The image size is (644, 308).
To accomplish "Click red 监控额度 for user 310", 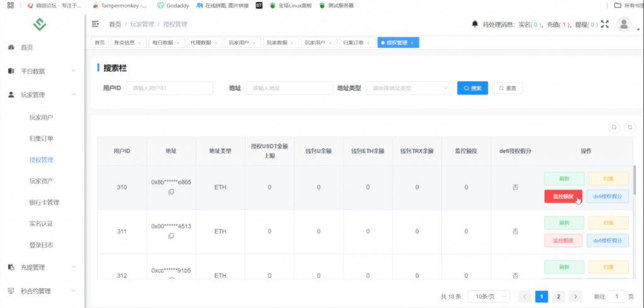I will pos(563,197).
